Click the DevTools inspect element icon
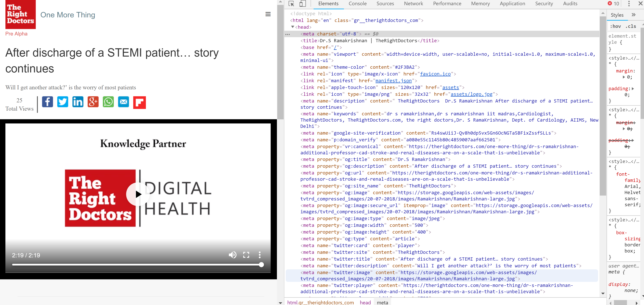 point(291,4)
